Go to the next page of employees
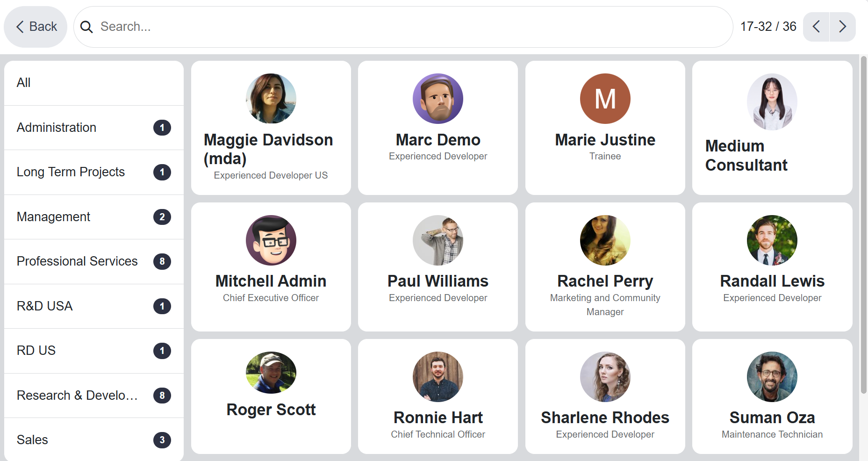This screenshot has height=461, width=868. [842, 27]
